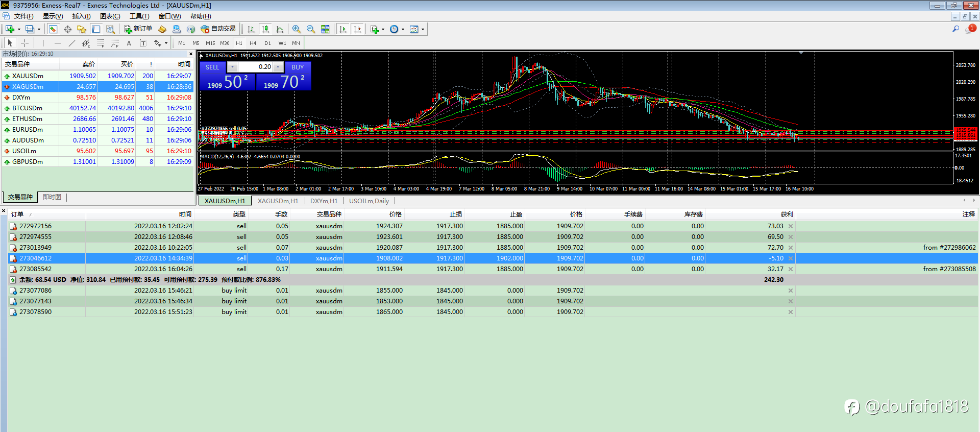The image size is (980, 432).
Task: Toggle 自动交易 auto trading
Action: pos(218,29)
